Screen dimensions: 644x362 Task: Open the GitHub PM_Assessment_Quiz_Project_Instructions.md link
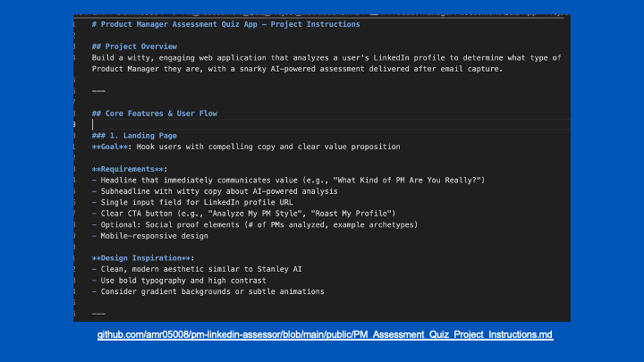pyautogui.click(x=325, y=334)
